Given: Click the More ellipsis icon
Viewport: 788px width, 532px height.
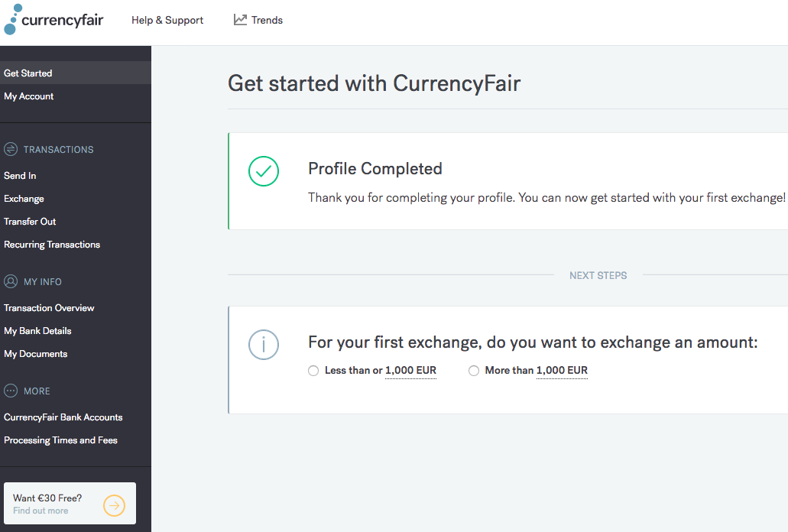Looking at the screenshot, I should [x=11, y=391].
